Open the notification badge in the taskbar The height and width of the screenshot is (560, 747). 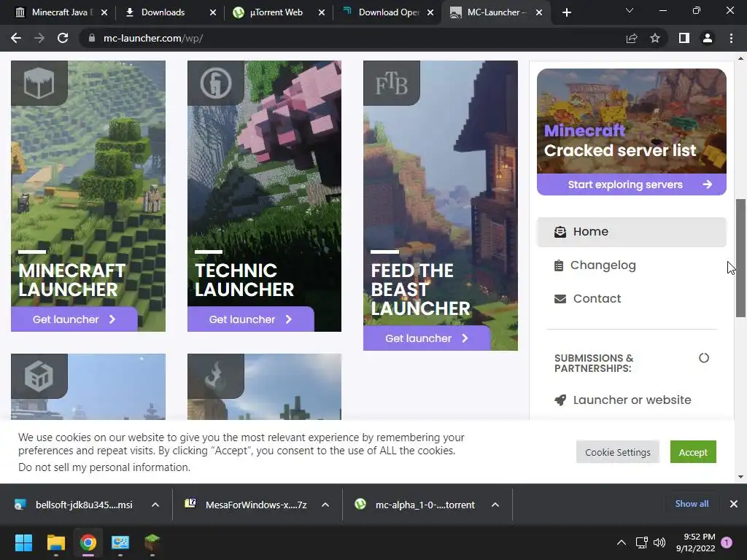tap(727, 542)
